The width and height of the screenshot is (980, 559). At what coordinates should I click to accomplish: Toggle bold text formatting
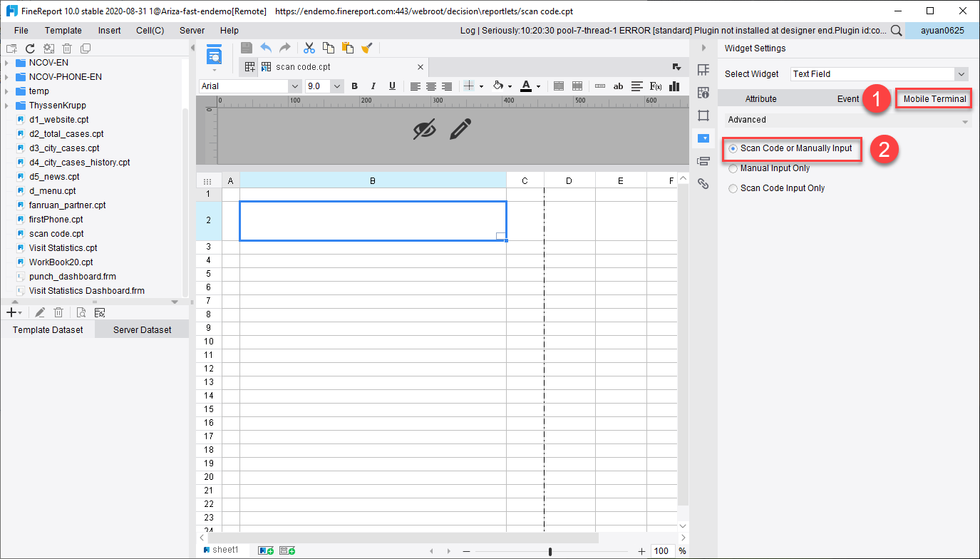point(354,86)
